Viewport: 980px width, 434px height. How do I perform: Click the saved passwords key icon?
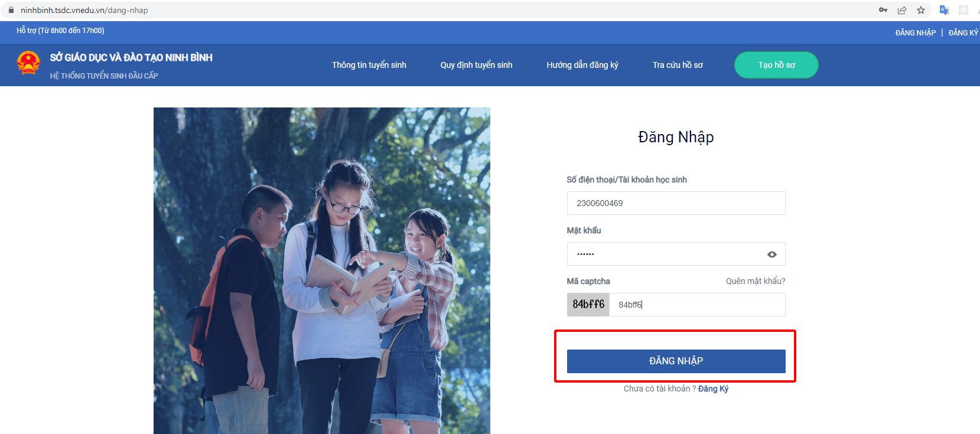tap(883, 10)
